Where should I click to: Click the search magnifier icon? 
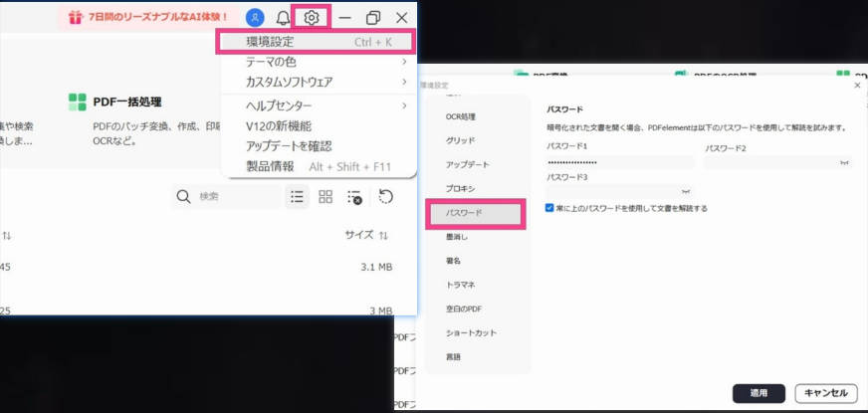183,196
